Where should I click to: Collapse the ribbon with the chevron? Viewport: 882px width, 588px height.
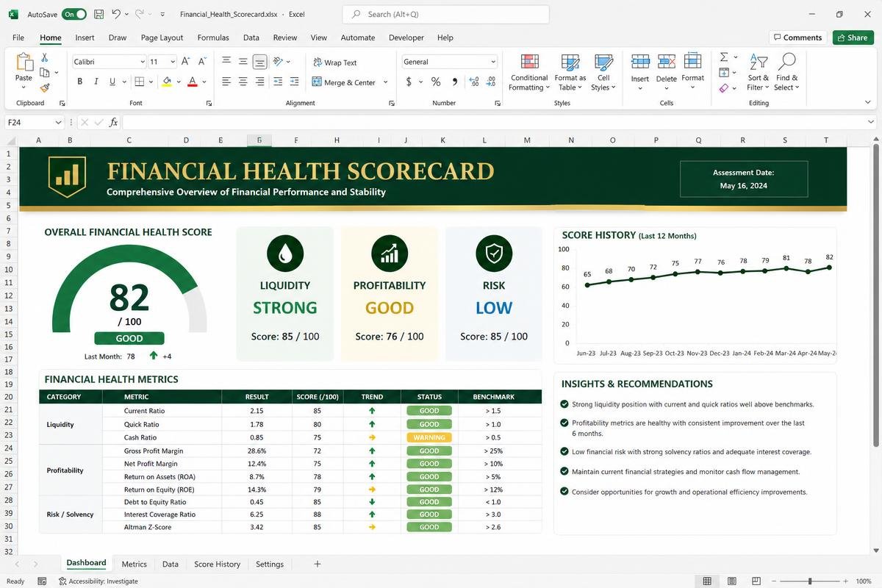point(870,104)
